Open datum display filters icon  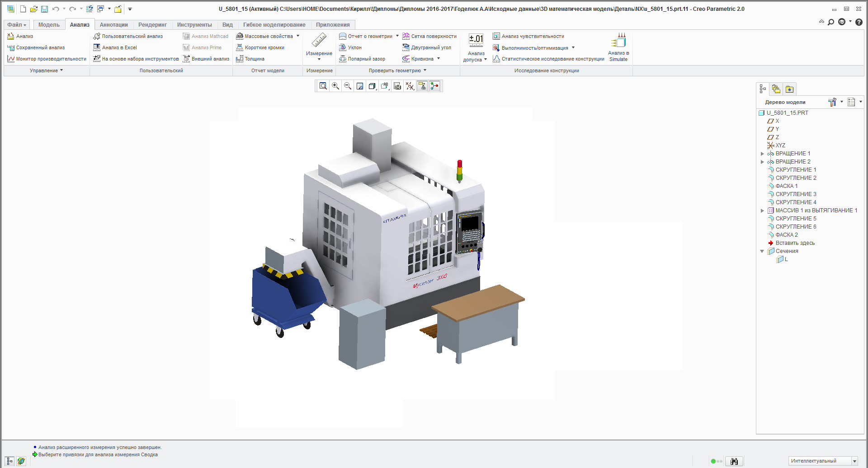coord(410,86)
